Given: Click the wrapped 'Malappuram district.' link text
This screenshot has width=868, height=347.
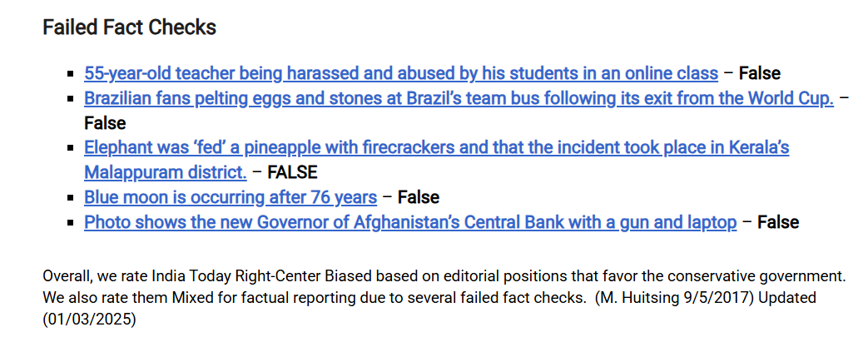Looking at the screenshot, I should (x=166, y=172).
